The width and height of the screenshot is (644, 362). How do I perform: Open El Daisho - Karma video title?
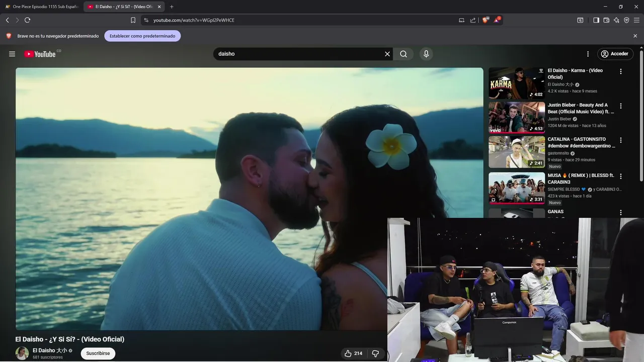tap(575, 73)
